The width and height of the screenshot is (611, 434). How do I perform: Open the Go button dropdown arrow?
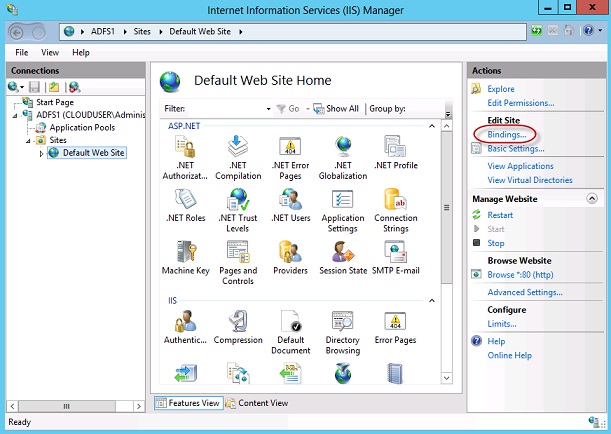(307, 109)
